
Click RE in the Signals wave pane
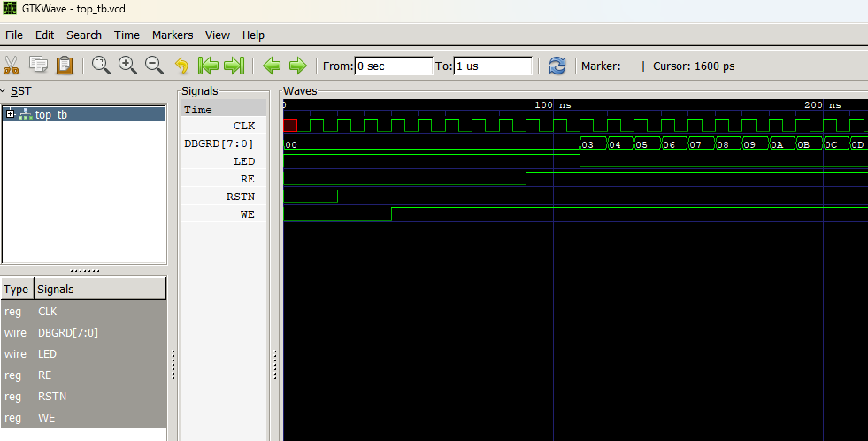click(248, 179)
